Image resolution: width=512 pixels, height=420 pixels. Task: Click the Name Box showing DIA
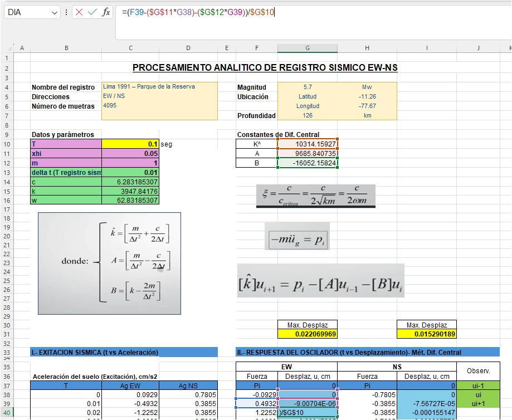(x=32, y=12)
